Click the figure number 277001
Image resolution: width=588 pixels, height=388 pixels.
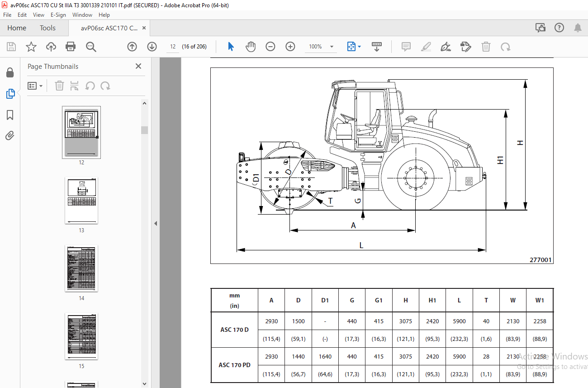tap(541, 260)
